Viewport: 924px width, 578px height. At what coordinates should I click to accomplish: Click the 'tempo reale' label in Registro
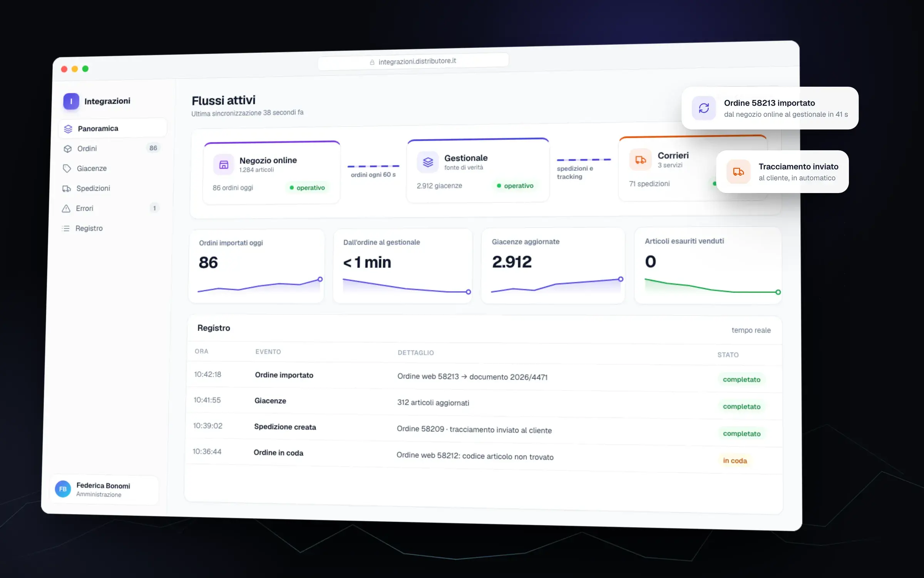pos(751,330)
